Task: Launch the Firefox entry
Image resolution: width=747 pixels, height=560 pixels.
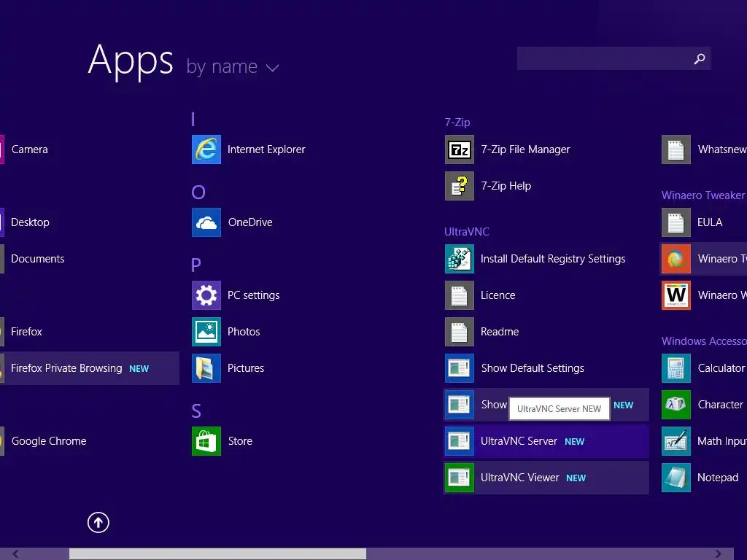Action: click(21, 332)
